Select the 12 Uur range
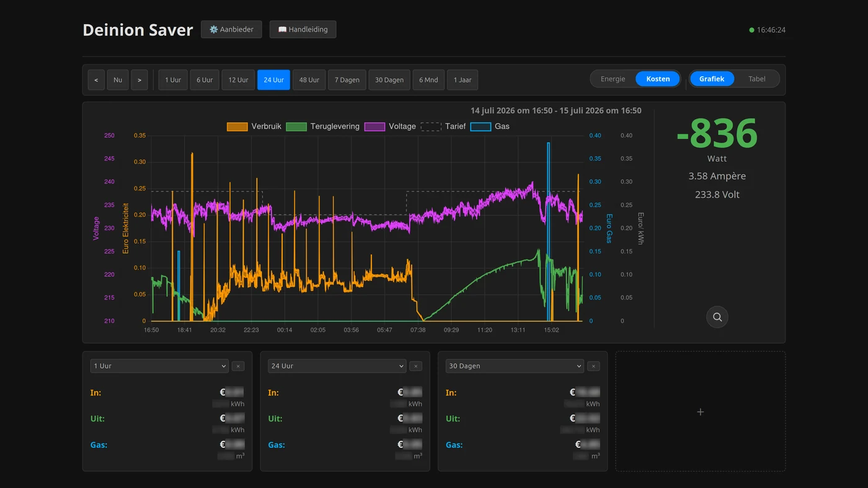The image size is (868, 488). click(238, 80)
